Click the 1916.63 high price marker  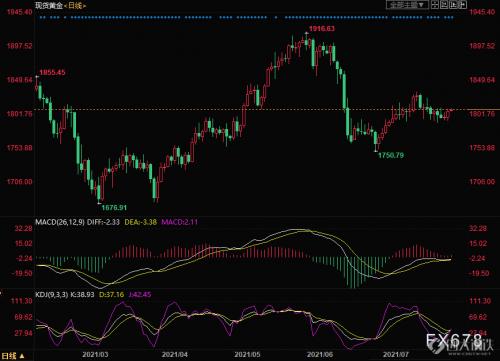point(322,29)
